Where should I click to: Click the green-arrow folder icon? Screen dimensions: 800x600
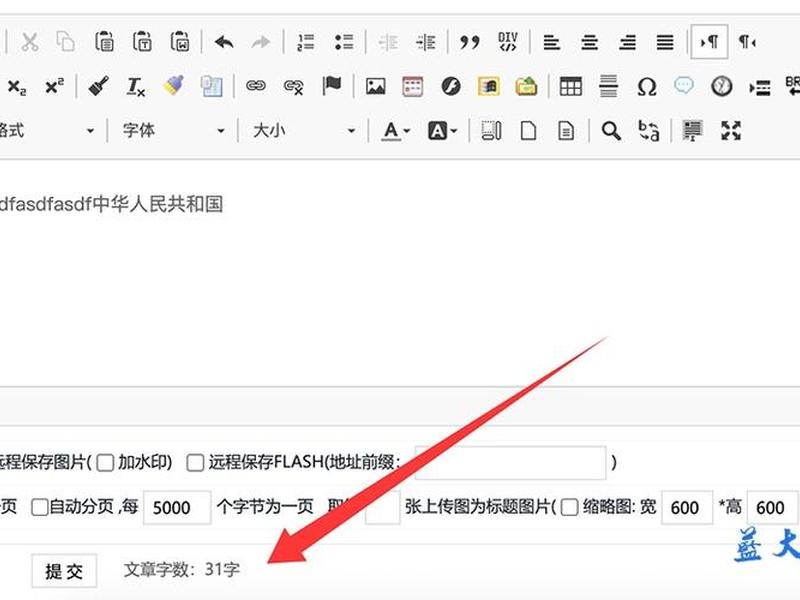pos(526,86)
